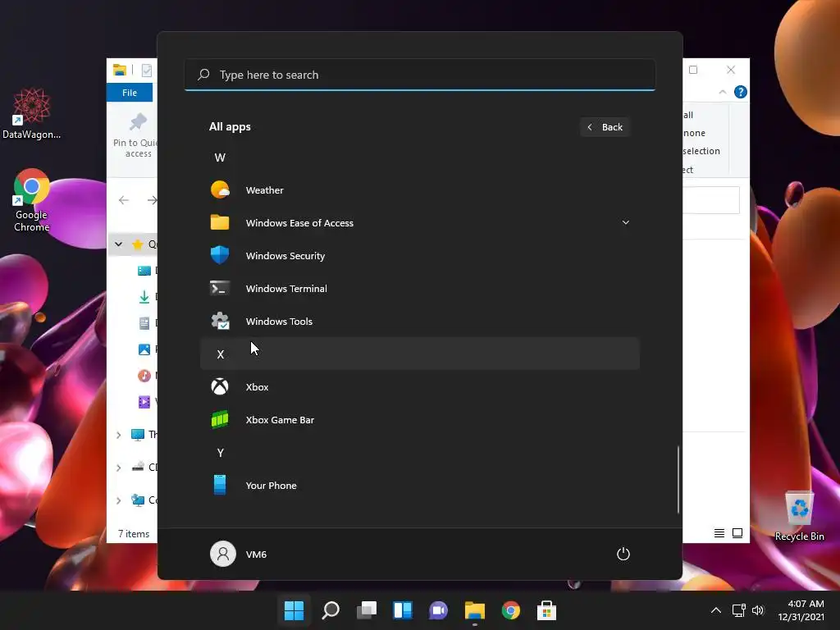Select Pictures in Explorer Quick access

(x=144, y=349)
